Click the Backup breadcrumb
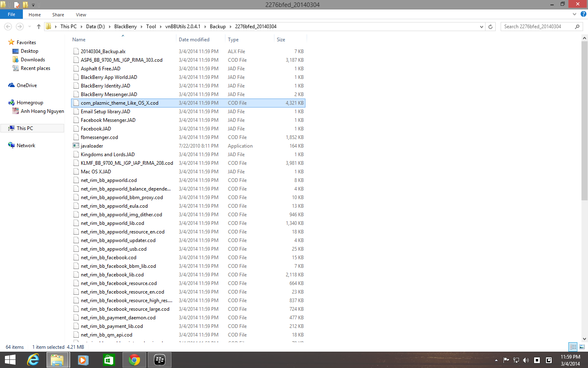Viewport: 588px width, 368px height. click(x=218, y=27)
